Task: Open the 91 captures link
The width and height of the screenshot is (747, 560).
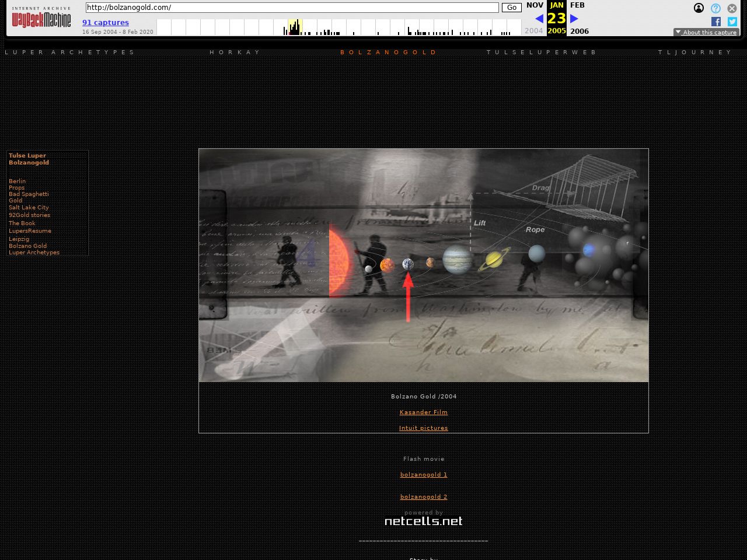Action: [106, 23]
